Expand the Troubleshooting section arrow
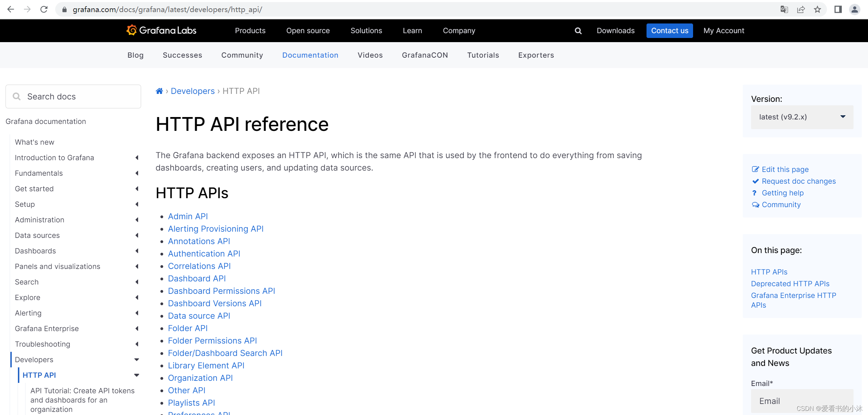The image size is (868, 415). coord(137,344)
